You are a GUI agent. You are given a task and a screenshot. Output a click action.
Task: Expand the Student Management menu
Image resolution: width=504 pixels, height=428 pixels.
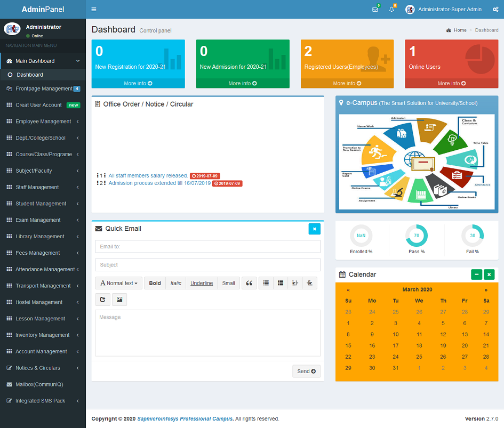pyautogui.click(x=41, y=204)
